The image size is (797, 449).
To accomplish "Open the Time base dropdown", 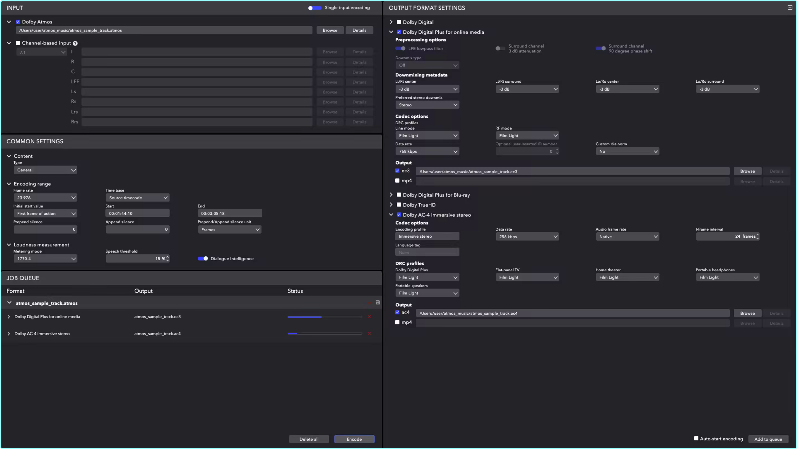I will coord(137,197).
